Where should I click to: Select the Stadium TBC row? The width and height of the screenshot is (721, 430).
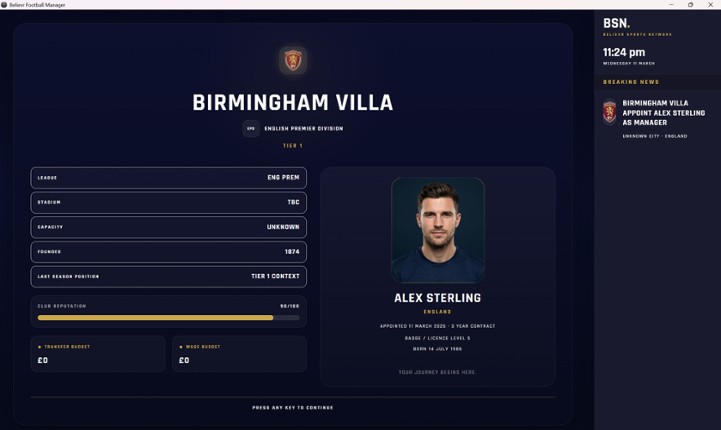[x=168, y=202]
